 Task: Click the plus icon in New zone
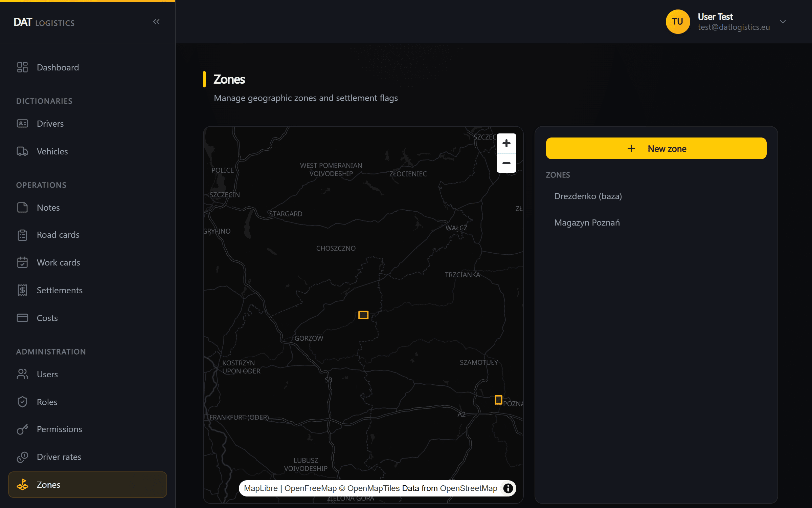631,148
